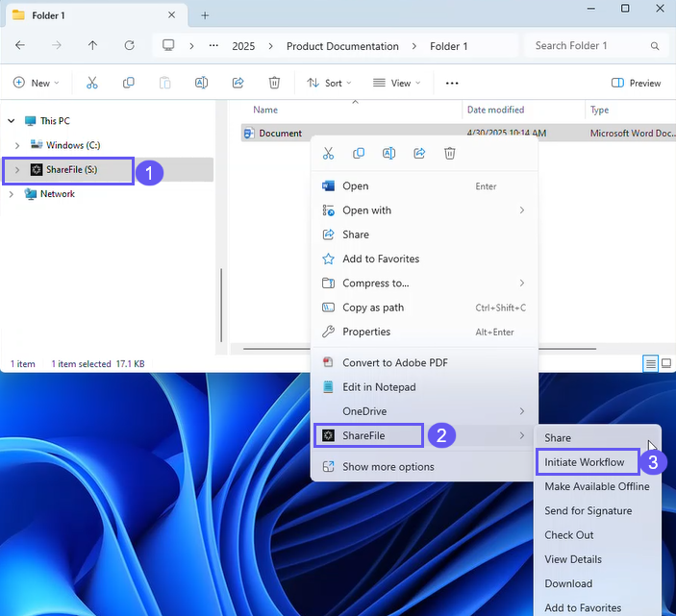
Task: Select Windows (C:) drive in the navigation pane
Action: point(73,145)
